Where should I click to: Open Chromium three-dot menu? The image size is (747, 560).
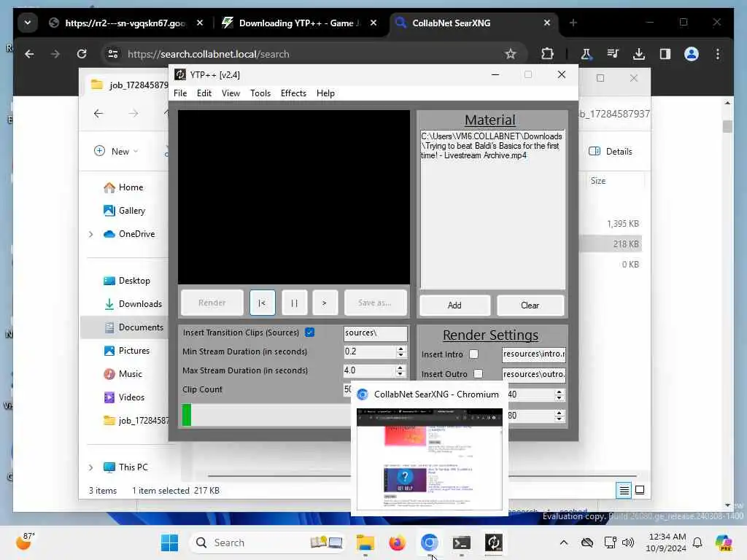point(718,54)
